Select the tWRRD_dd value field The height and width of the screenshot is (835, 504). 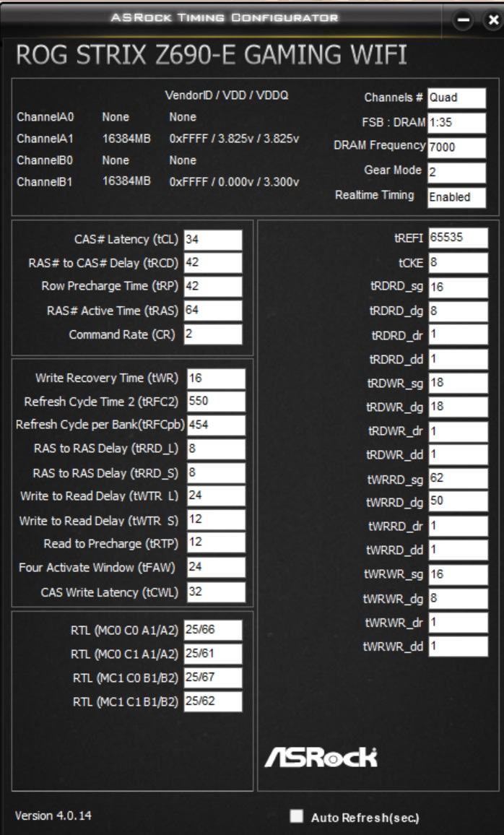[x=458, y=550]
